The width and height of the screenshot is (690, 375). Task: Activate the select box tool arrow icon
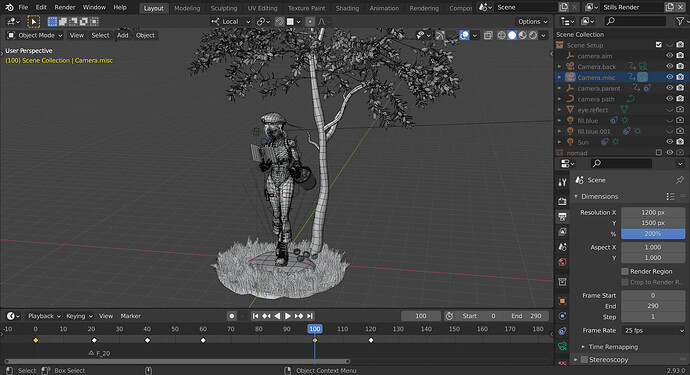(33, 21)
